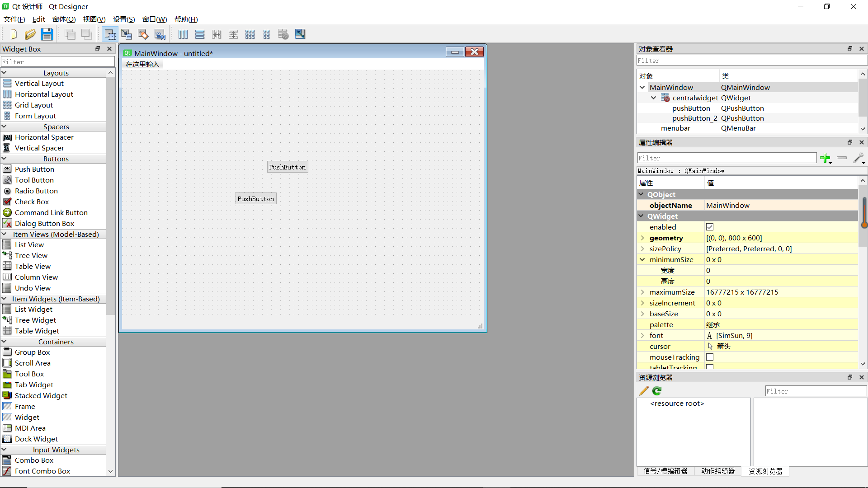The image size is (868, 488).
Task: Click the Adjust Size toolbar icon
Action: tap(300, 34)
